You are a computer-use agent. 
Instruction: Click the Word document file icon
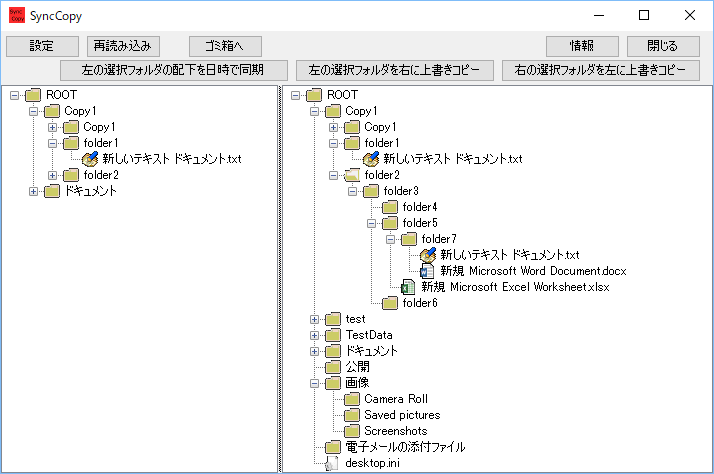[428, 271]
